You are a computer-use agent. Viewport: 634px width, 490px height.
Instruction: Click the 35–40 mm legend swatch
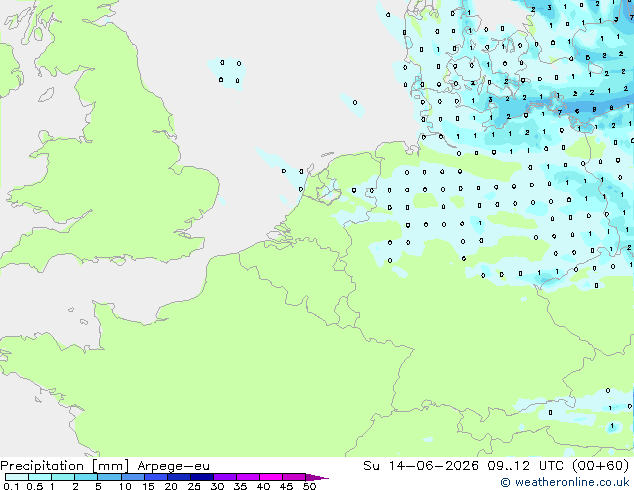pyautogui.click(x=248, y=477)
